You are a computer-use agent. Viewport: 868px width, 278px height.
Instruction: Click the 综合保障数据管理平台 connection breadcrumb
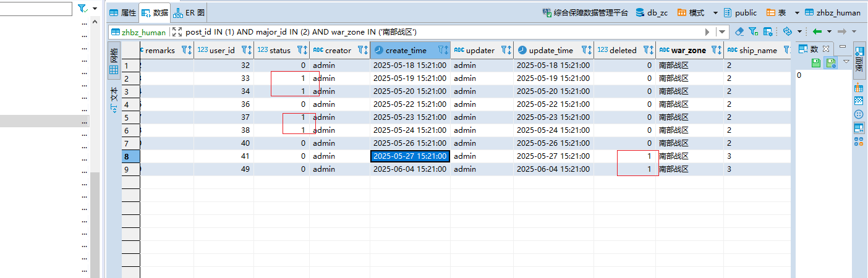click(584, 12)
